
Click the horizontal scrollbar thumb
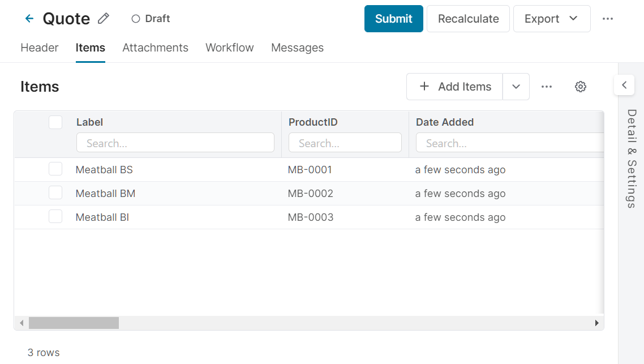(74, 323)
